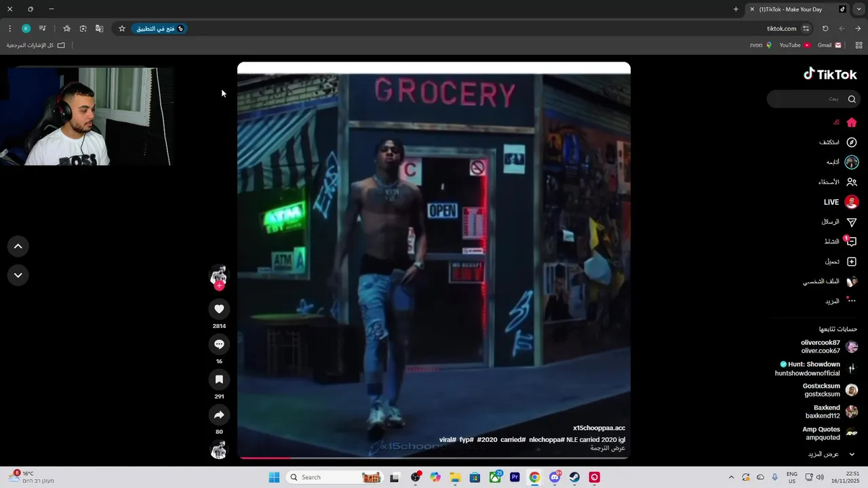Open comments on the video
Viewport: 868px width, 488px height.
219,344
